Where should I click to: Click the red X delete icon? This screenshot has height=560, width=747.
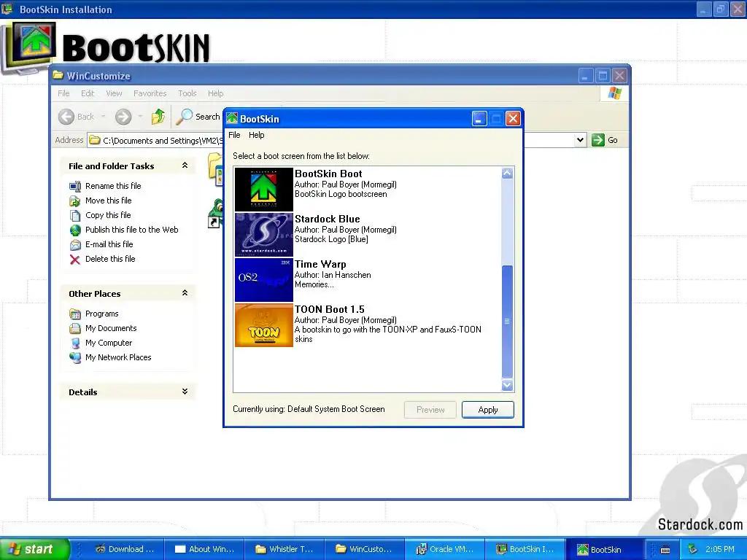point(75,260)
